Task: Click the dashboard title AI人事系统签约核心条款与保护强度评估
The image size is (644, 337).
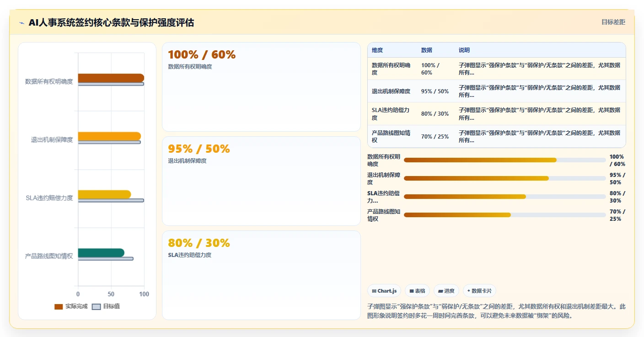Action: coord(111,22)
